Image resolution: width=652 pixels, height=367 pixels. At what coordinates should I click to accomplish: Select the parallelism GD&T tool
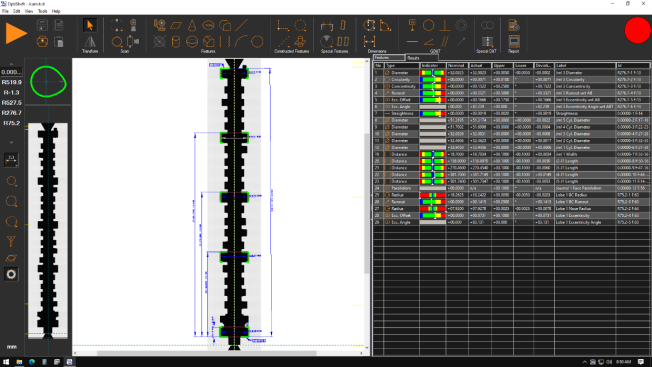coord(445,42)
